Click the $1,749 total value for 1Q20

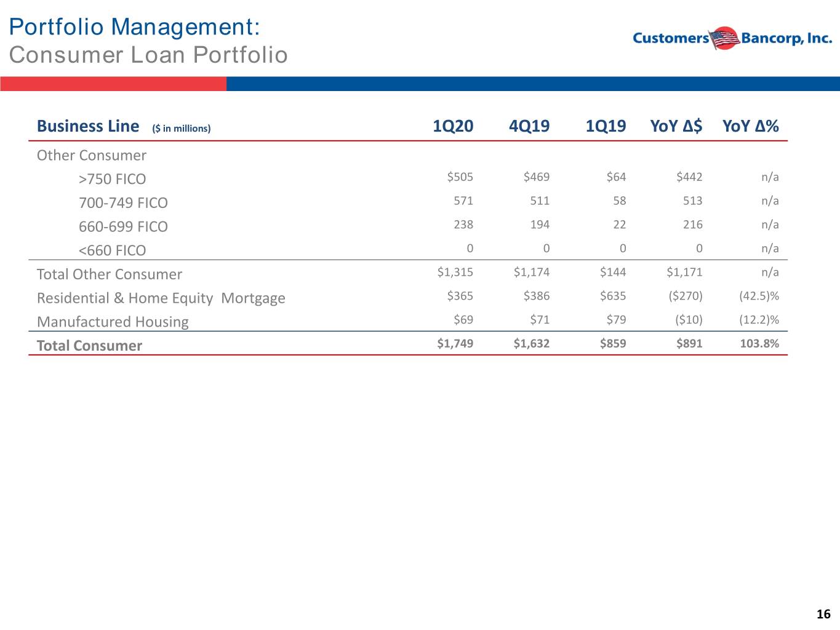pyautogui.click(x=455, y=344)
